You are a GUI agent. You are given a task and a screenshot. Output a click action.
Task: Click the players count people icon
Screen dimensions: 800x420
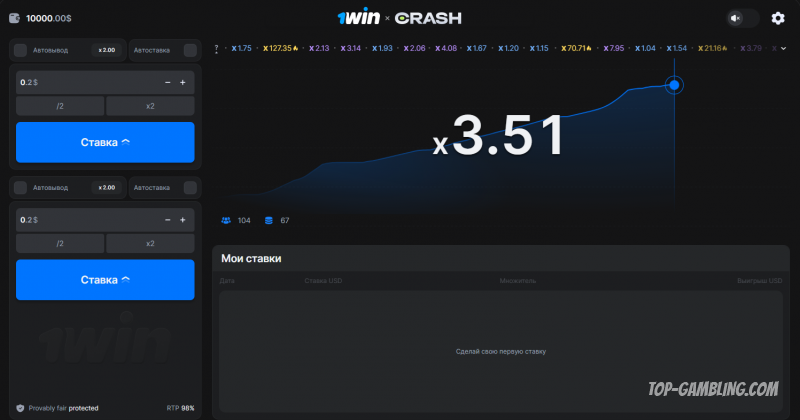[x=226, y=220]
